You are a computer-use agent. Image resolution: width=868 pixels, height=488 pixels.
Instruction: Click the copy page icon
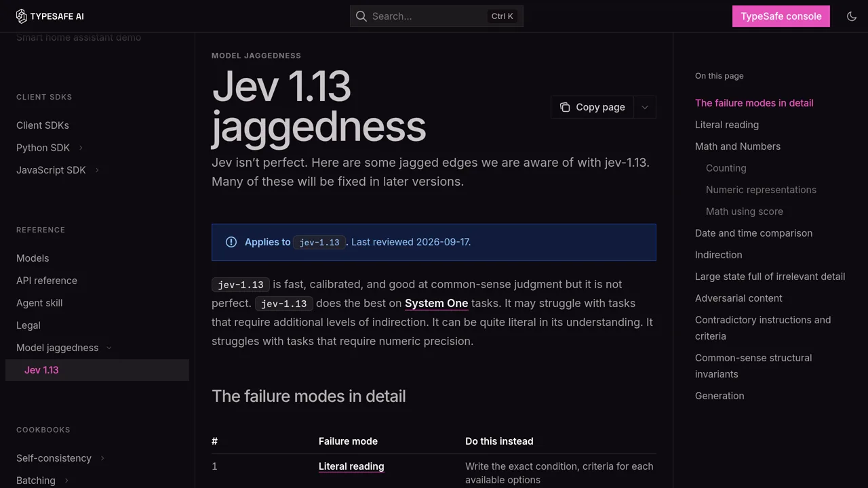click(565, 107)
